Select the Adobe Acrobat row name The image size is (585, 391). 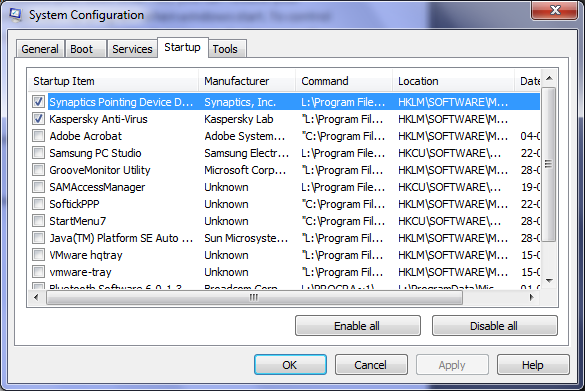coord(85,136)
